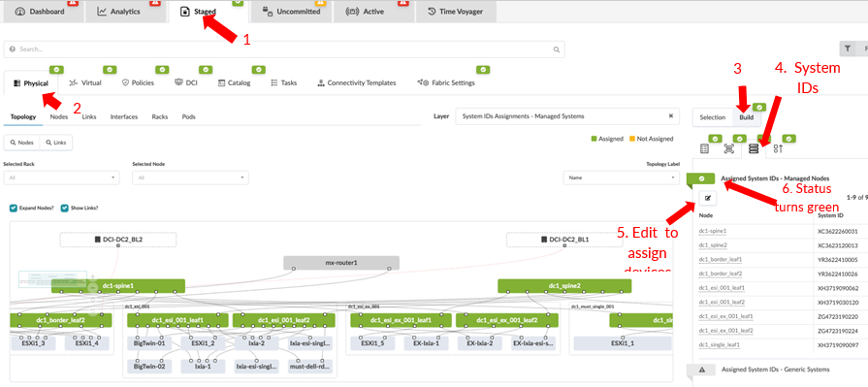Open the dc1_single_leaf1 link in node table
868x387 pixels.
pos(719,345)
